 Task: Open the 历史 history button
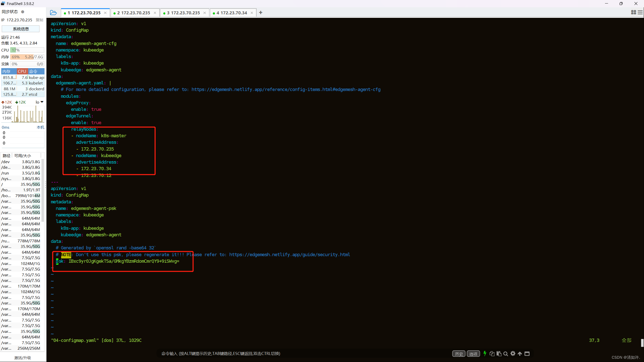459,354
